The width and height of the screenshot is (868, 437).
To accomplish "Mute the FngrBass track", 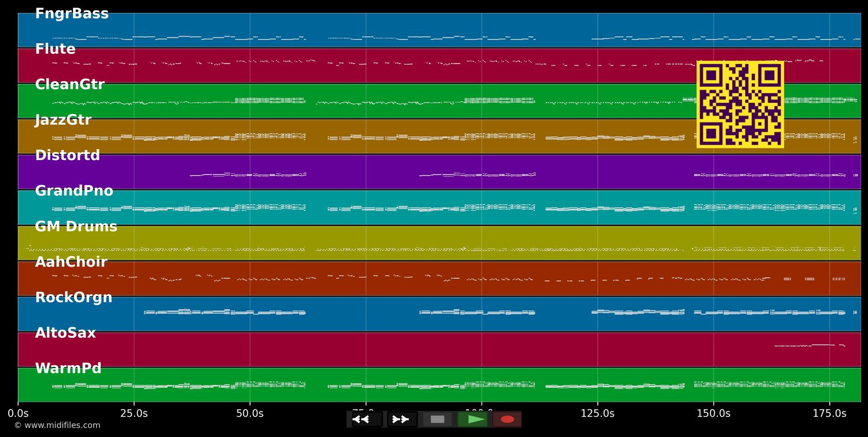I will pyautogui.click(x=72, y=13).
